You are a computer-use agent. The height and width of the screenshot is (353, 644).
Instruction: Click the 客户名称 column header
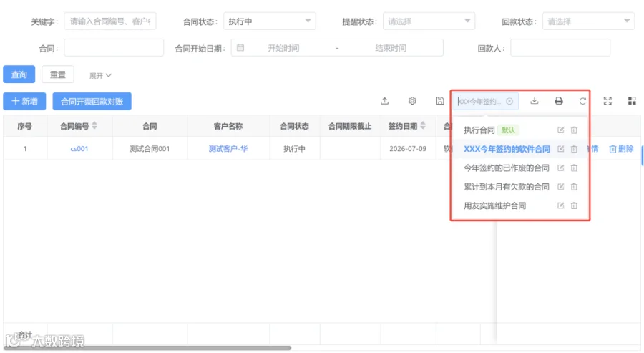coord(228,126)
